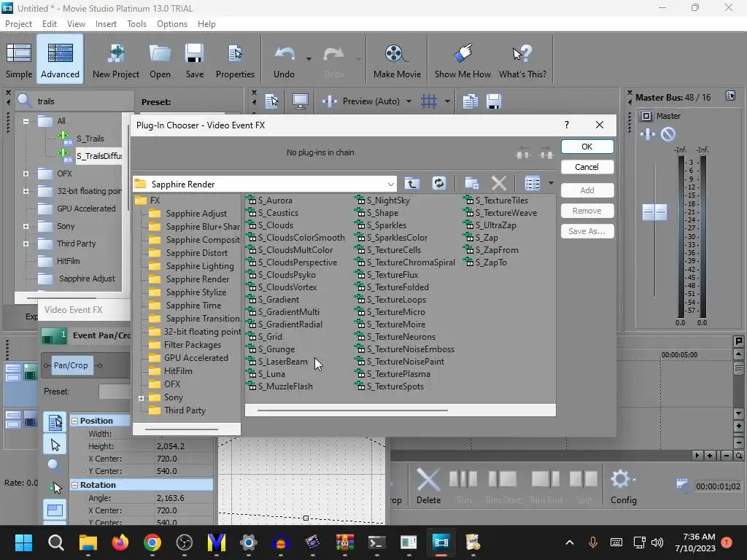747x560 pixels.
Task: Collapse the All folder in FX panel
Action: pyautogui.click(x=26, y=121)
